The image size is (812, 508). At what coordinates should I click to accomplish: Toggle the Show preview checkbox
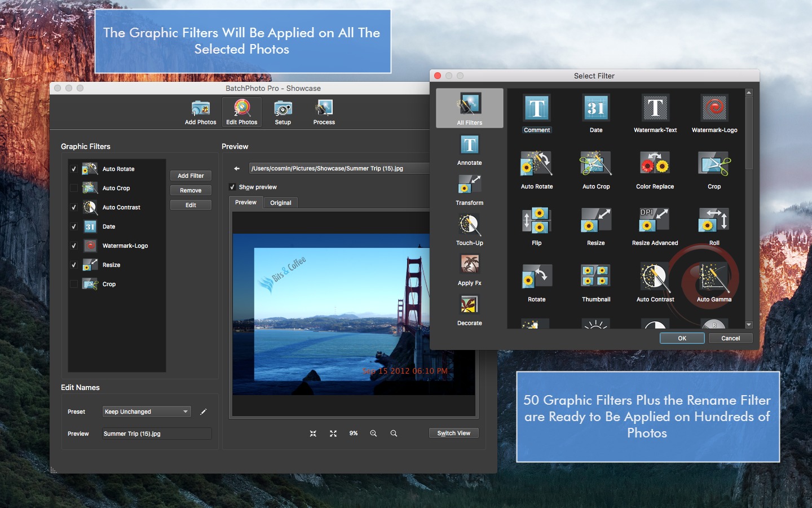click(232, 187)
